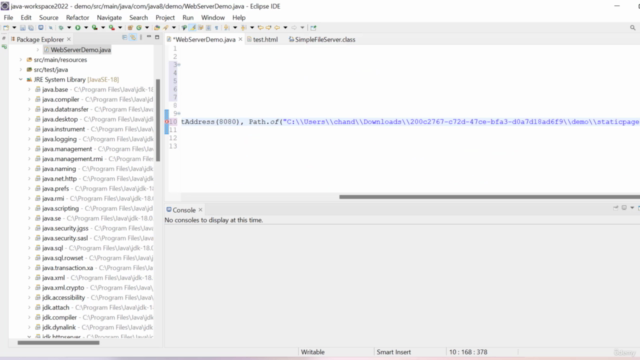
Task: Save the current file via toolbar
Action: point(22,28)
